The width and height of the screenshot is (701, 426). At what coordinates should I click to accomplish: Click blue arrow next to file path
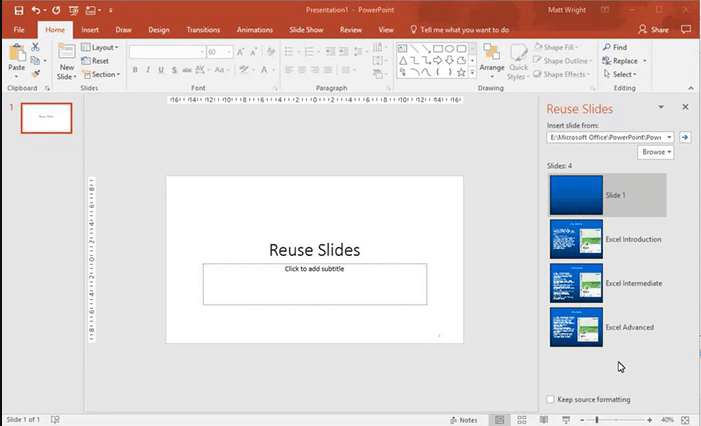tap(684, 137)
